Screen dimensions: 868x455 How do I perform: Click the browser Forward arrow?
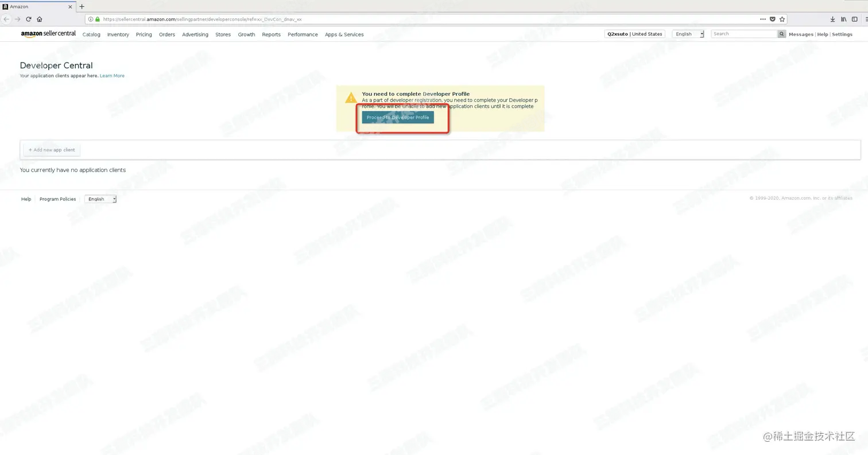[17, 19]
